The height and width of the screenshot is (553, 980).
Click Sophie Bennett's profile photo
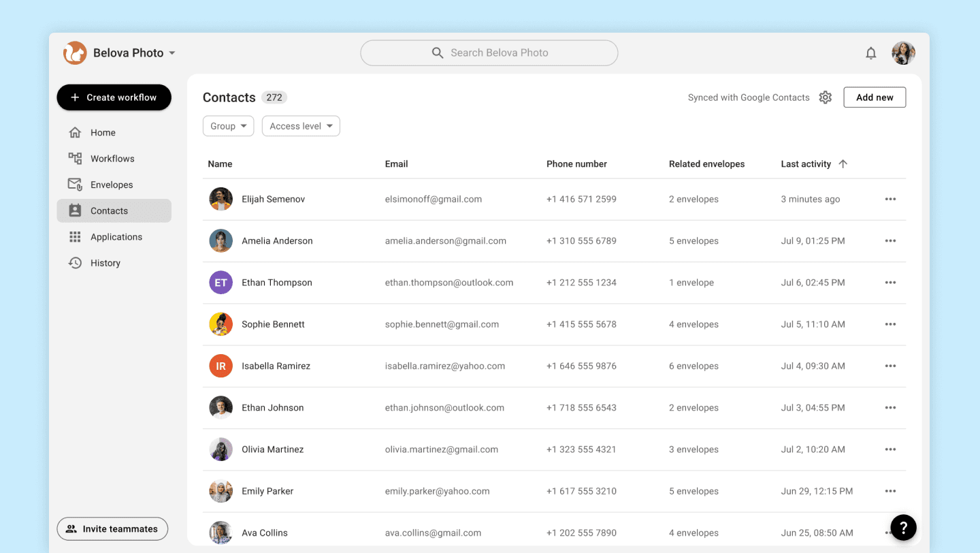tap(220, 324)
